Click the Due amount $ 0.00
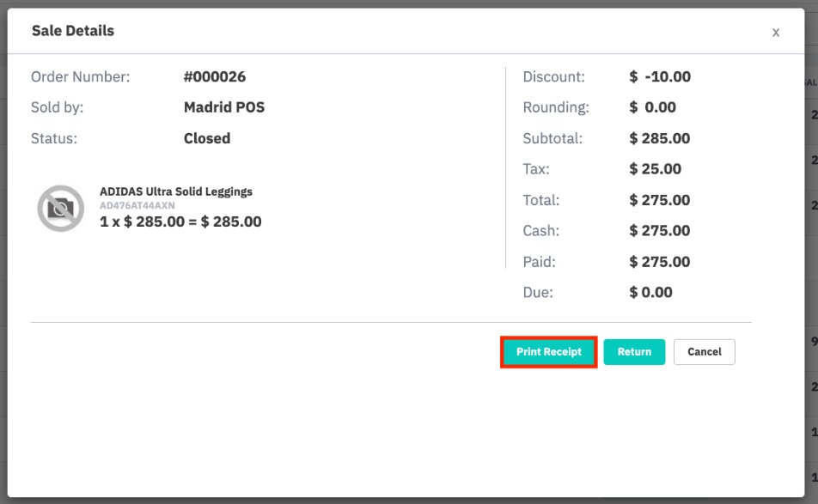The width and height of the screenshot is (818, 504). point(650,293)
